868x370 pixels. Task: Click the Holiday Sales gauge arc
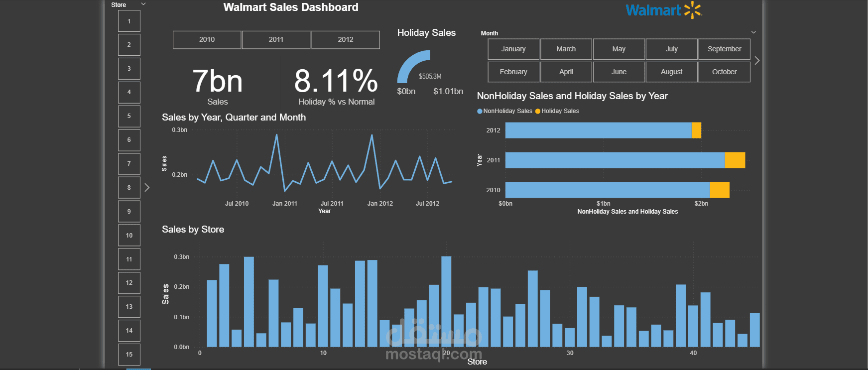(410, 63)
